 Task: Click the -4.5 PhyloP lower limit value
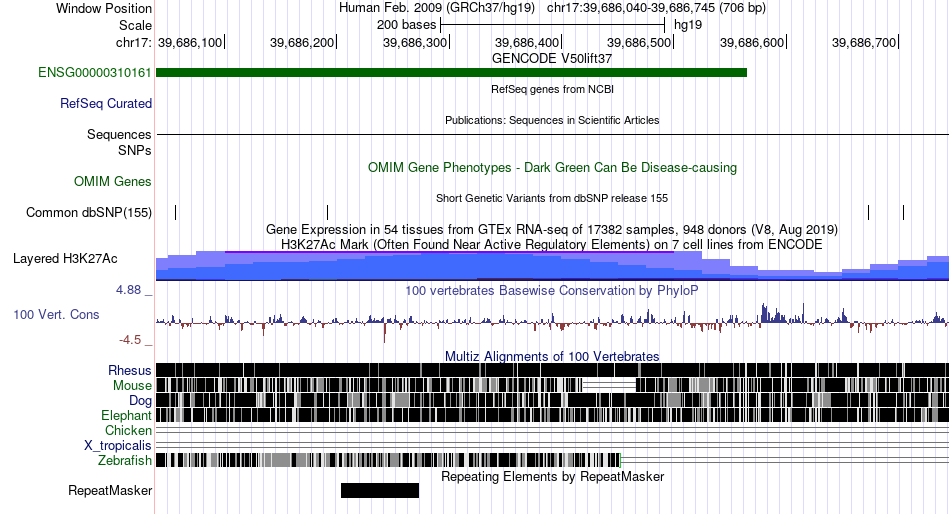click(x=130, y=340)
